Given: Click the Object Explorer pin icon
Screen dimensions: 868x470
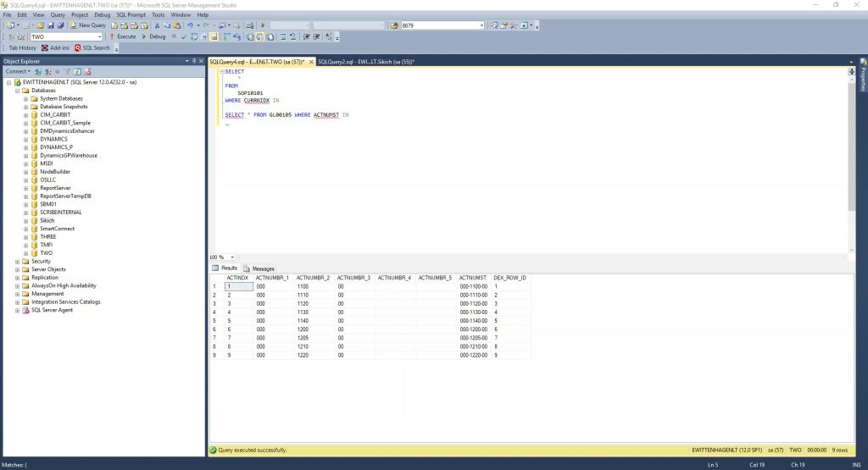Looking at the screenshot, I should coord(193,61).
